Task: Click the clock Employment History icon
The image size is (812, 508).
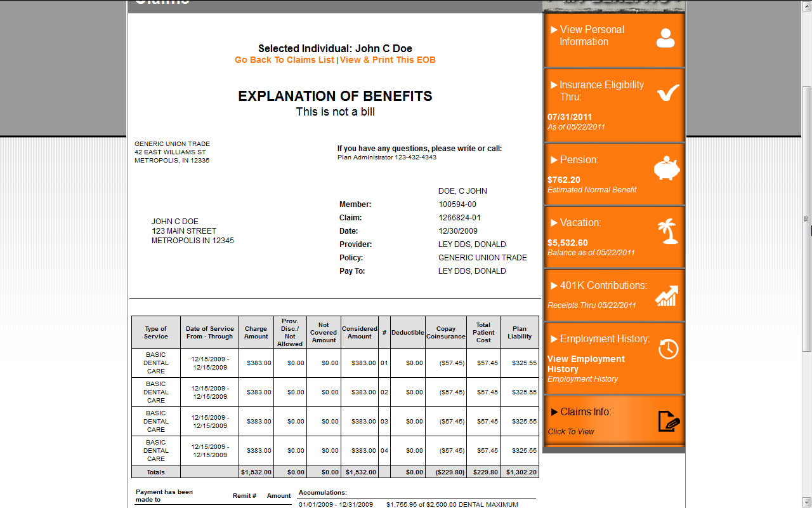Action: pyautogui.click(x=669, y=349)
